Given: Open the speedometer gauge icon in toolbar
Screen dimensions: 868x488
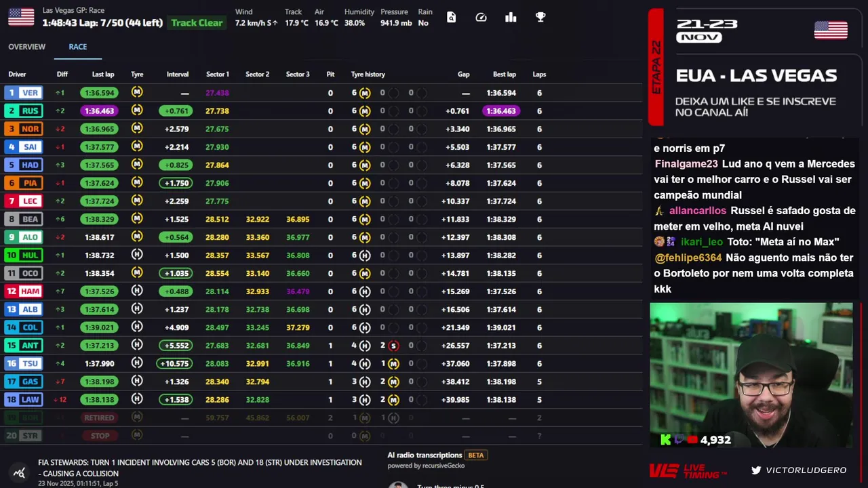Looking at the screenshot, I should tap(481, 18).
